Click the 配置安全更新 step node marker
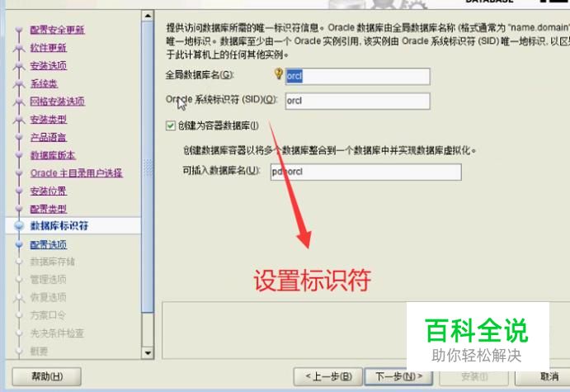Screen dimensions: 570x392 pos(19,30)
